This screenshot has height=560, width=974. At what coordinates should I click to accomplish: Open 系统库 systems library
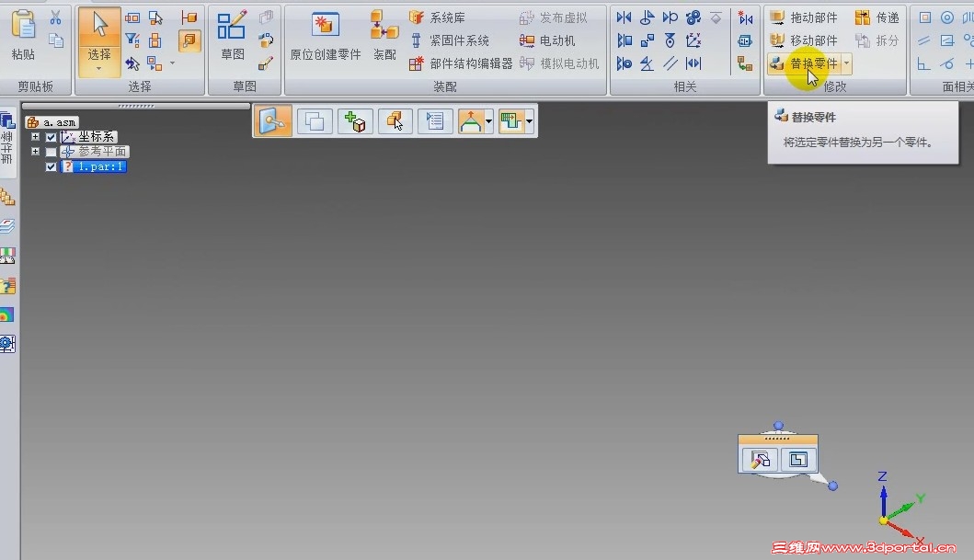[437, 18]
